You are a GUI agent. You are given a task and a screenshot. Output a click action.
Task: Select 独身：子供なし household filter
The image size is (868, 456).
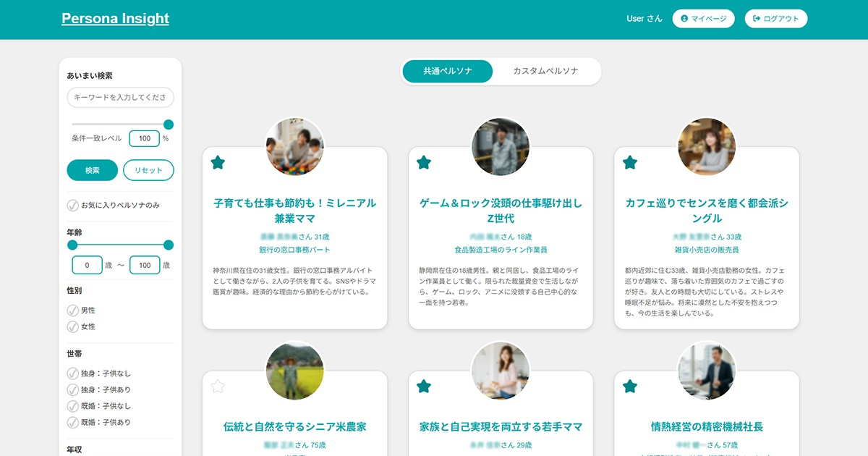[73, 373]
